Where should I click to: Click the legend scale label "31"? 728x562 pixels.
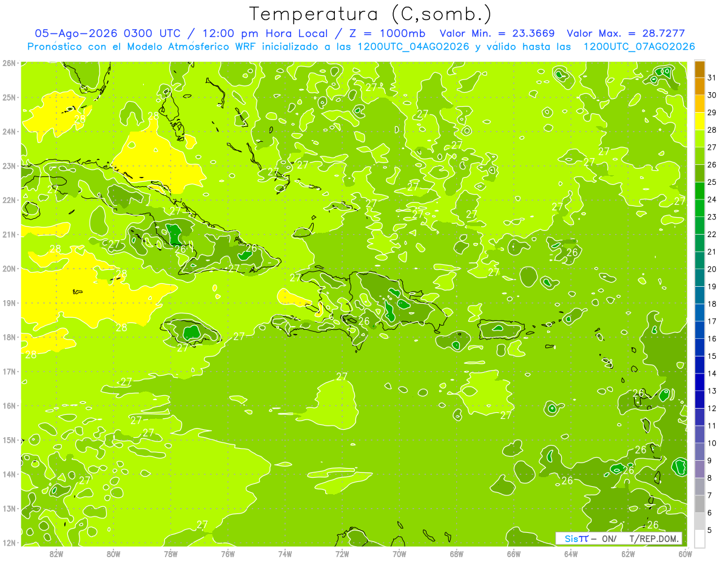click(x=712, y=78)
